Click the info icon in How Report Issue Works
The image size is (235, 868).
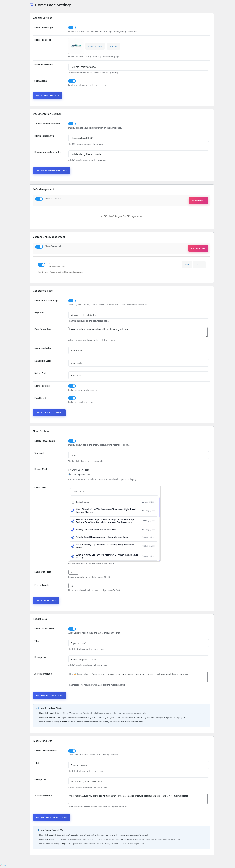(x=37, y=708)
